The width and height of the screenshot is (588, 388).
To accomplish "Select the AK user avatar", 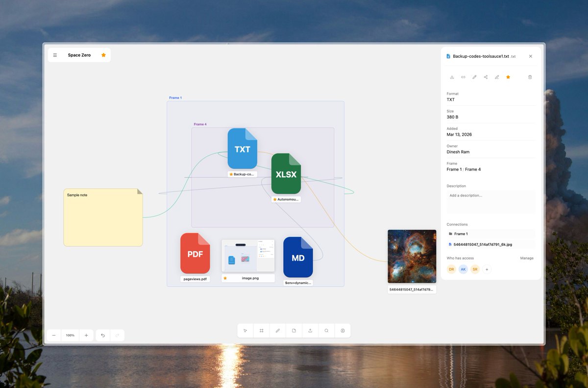I will point(463,269).
